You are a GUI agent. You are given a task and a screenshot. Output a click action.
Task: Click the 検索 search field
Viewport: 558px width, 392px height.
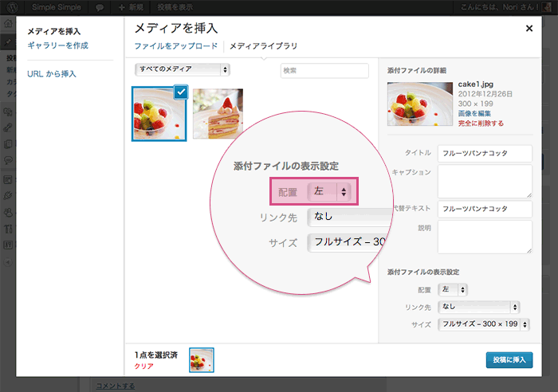click(324, 71)
